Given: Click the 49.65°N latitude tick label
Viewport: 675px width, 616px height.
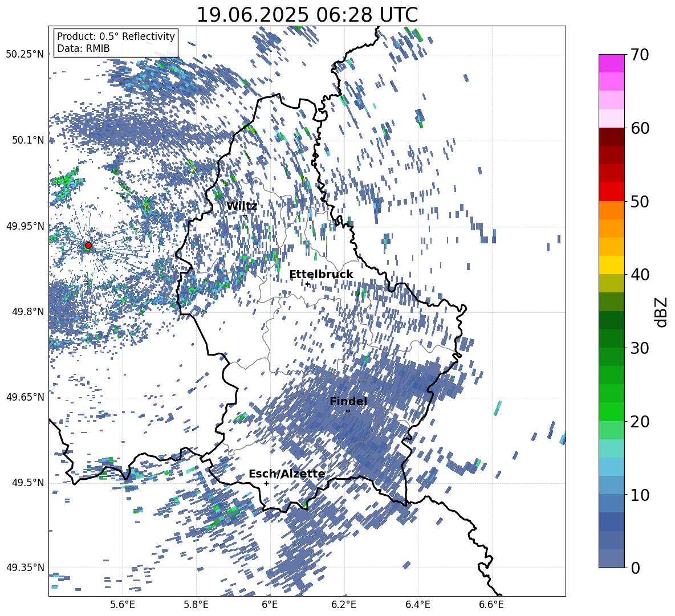Looking at the screenshot, I should 25,397.
